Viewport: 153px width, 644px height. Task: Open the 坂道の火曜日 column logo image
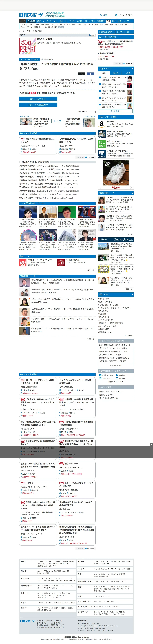28,46
